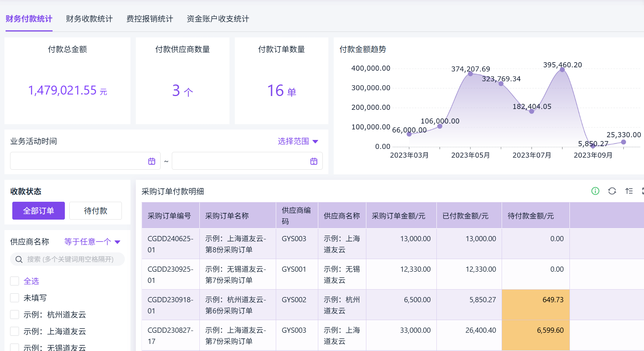Image resolution: width=644 pixels, height=351 pixels.
Task: Expand the 选择范围 dropdown
Action: tap(298, 141)
